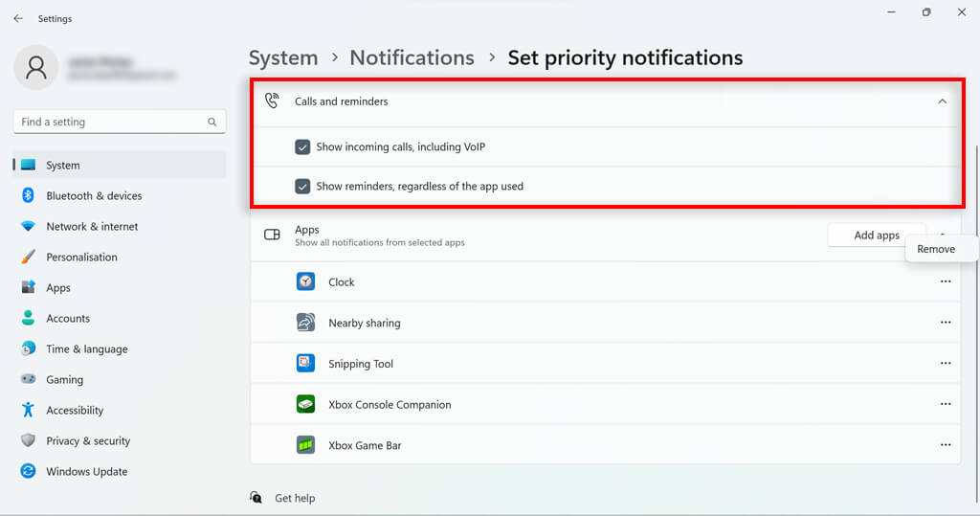Click the Xbox Console Companion icon
The width and height of the screenshot is (980, 516).
pos(305,404)
